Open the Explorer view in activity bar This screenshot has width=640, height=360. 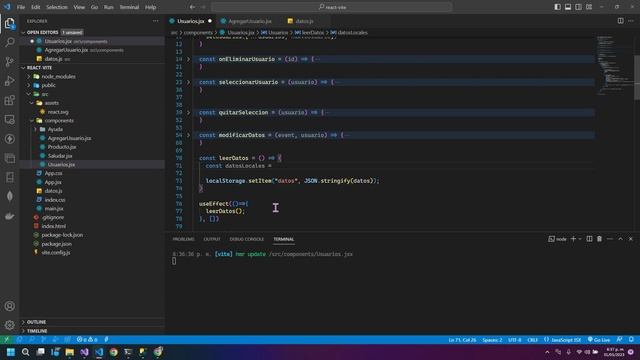click(9, 23)
